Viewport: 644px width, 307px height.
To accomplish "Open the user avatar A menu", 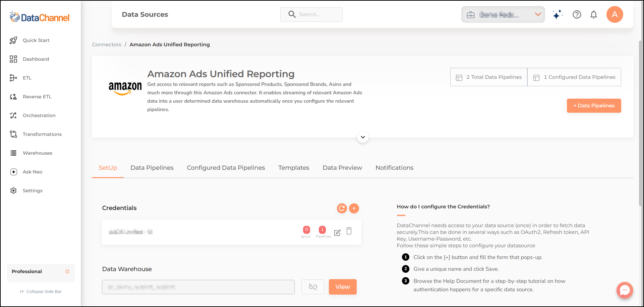I will coord(615,14).
